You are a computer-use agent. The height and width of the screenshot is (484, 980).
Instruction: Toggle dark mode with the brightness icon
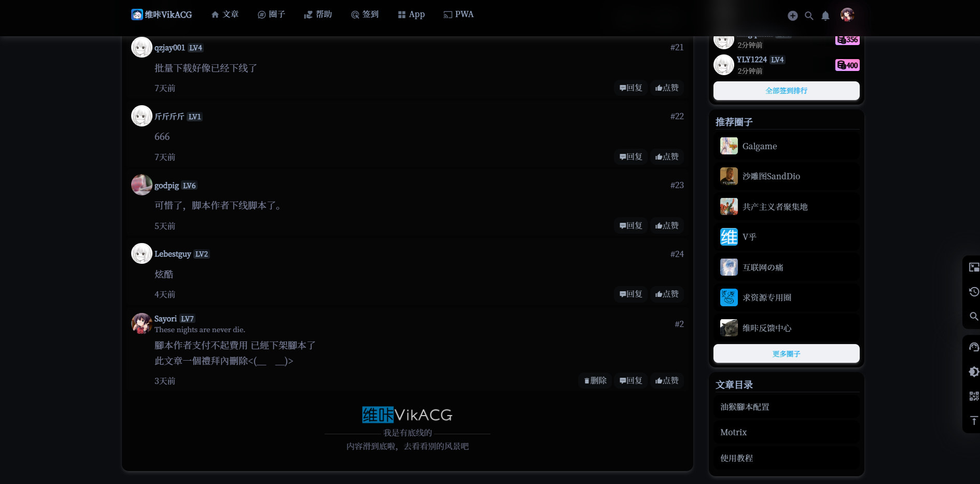point(974,372)
